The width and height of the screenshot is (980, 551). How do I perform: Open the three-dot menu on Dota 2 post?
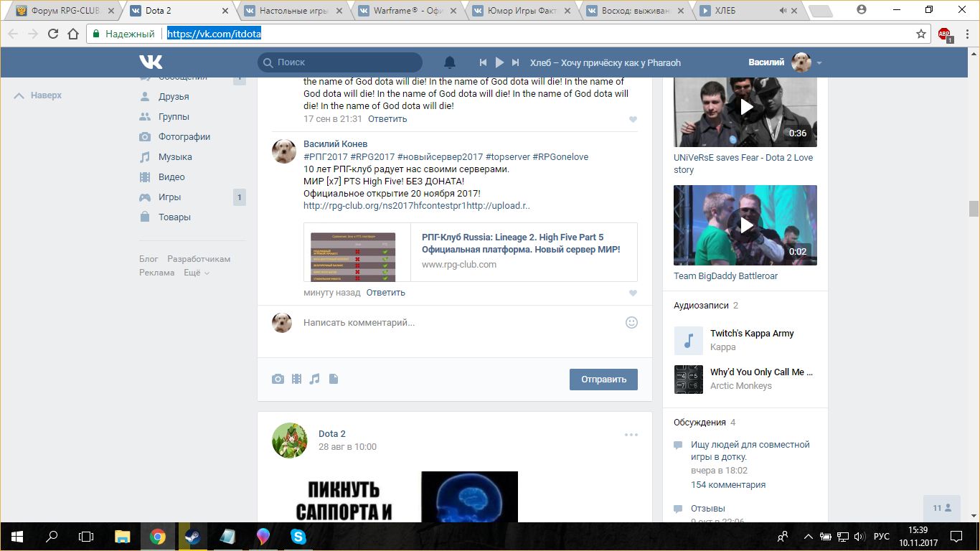631,434
